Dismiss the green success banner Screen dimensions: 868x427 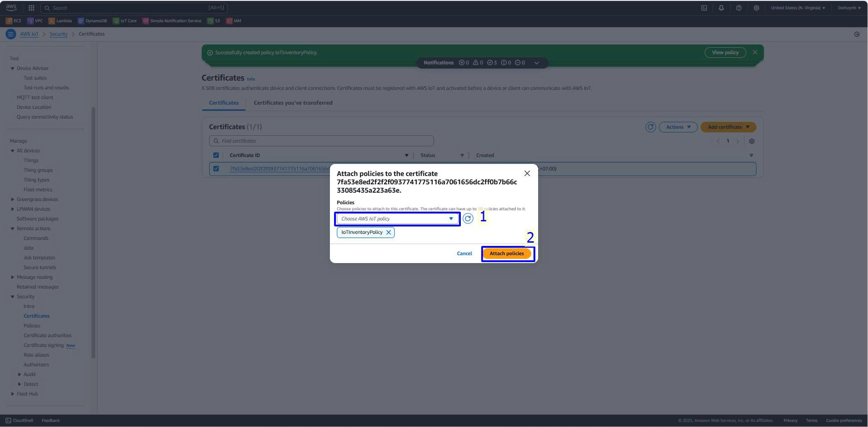coord(755,52)
